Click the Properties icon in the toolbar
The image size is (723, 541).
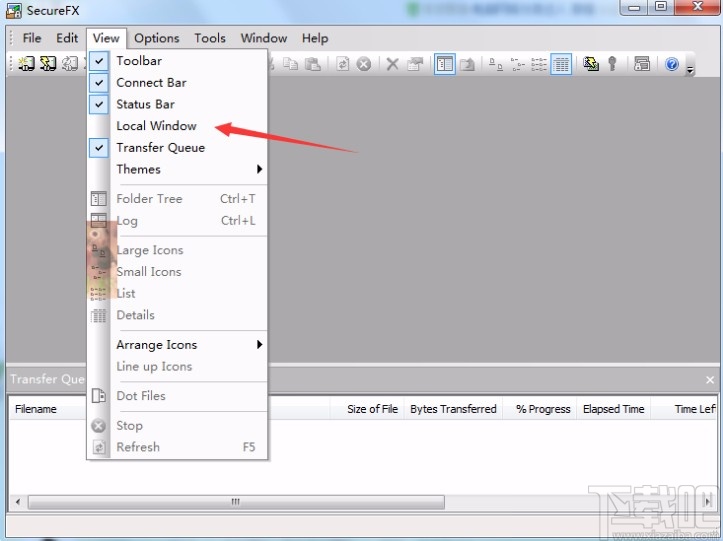415,64
